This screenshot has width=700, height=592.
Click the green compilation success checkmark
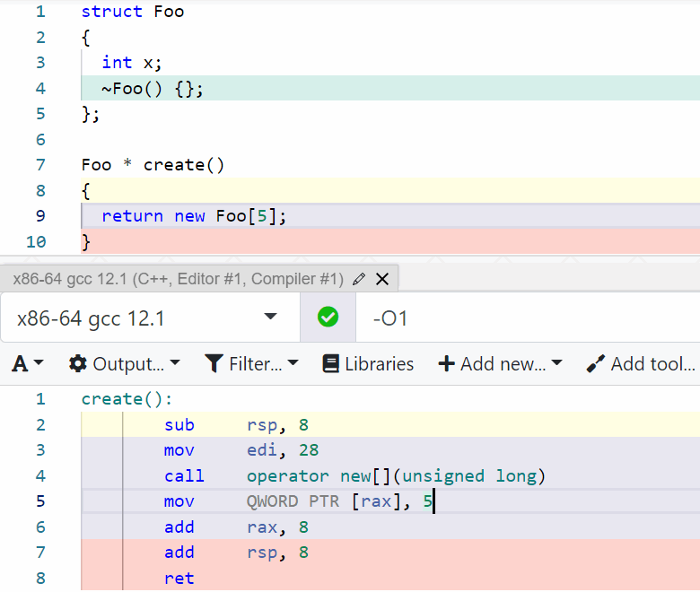[x=328, y=318]
